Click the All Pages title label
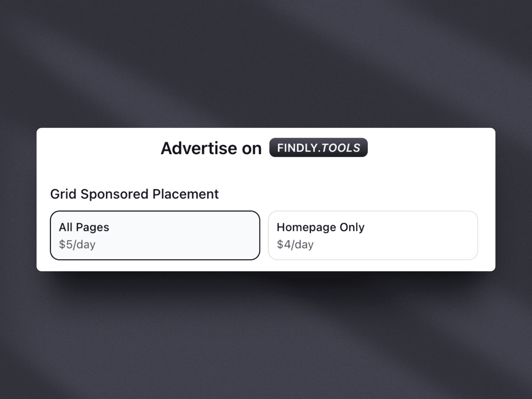532x399 pixels. [x=84, y=227]
